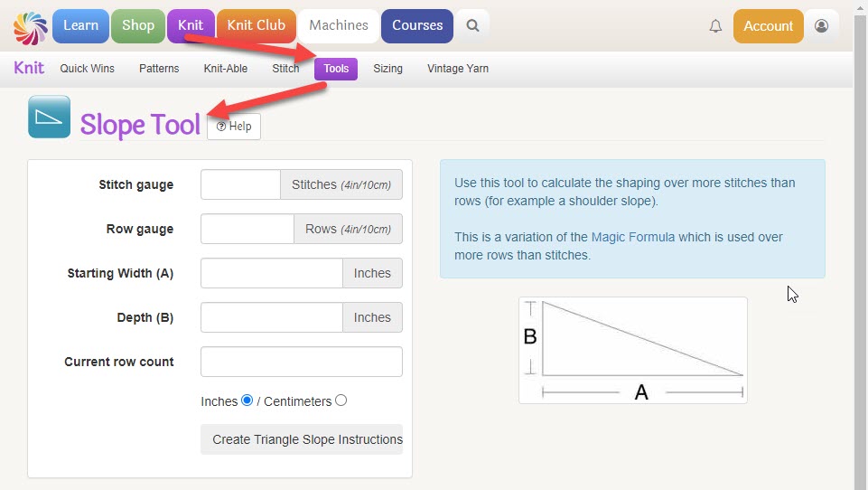The height and width of the screenshot is (490, 868).
Task: Click the colorful swirl site logo
Action: tap(31, 27)
